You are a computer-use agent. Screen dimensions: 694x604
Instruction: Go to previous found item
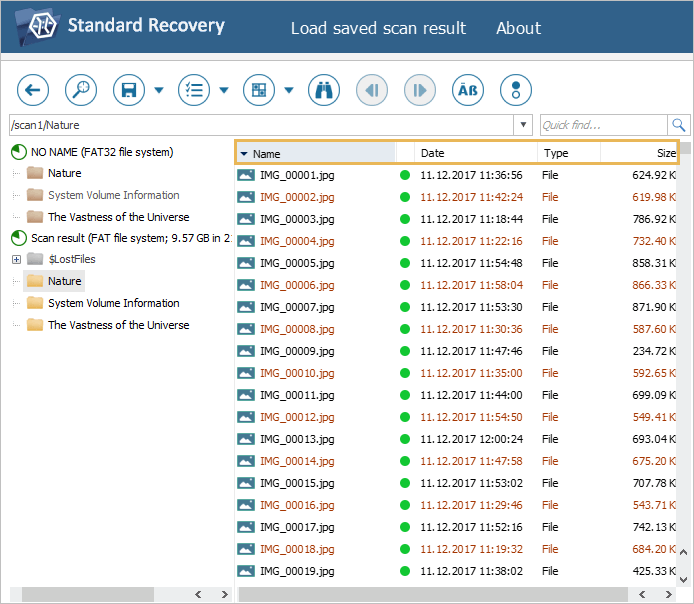[x=372, y=90]
